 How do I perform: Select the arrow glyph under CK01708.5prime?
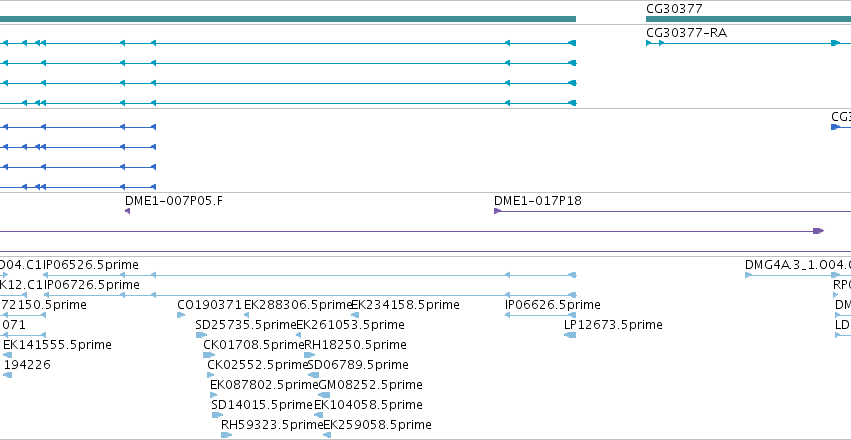(209, 355)
